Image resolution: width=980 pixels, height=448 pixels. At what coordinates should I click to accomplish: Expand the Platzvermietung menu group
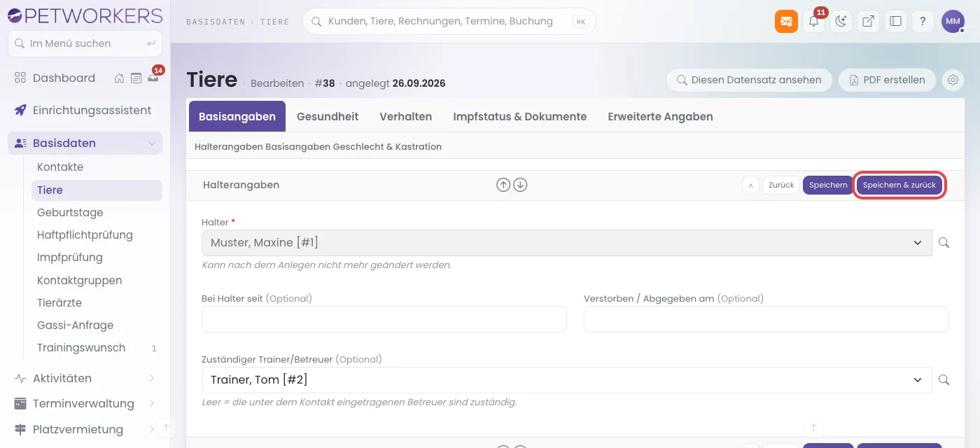85,429
